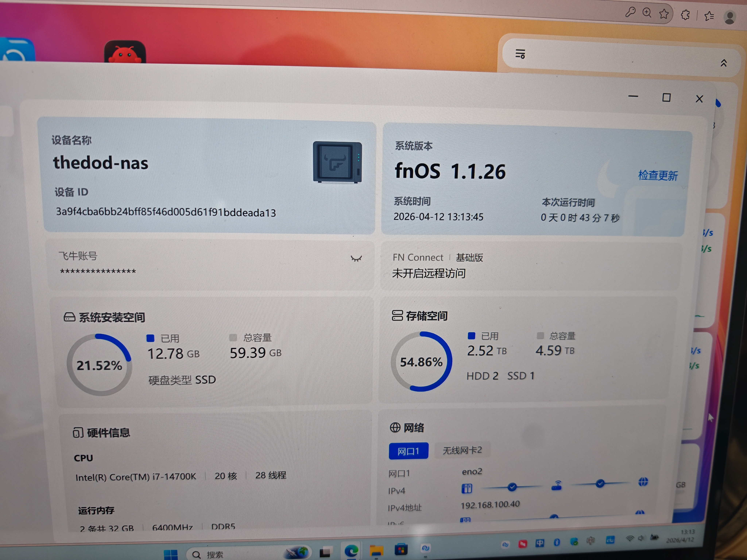Image resolution: width=747 pixels, height=560 pixels.
Task: Click the zoom magnifier icon in address bar
Action: (x=647, y=13)
